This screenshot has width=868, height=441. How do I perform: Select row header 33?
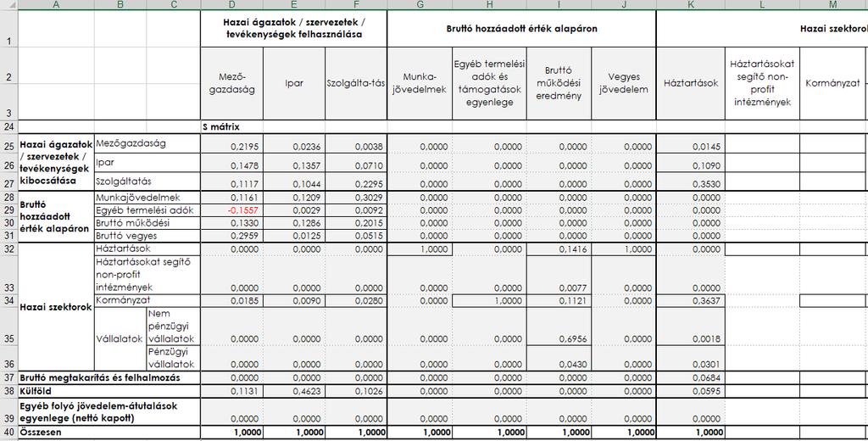8,275
